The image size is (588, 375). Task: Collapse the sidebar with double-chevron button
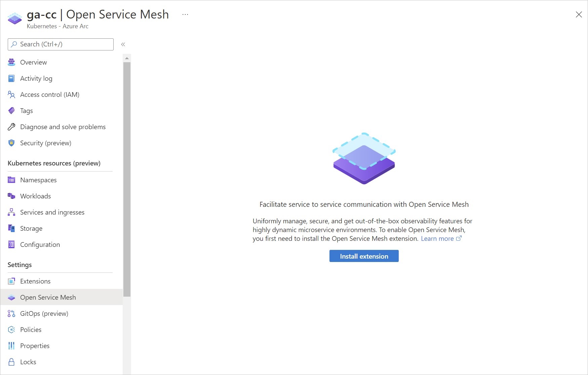pyautogui.click(x=123, y=44)
